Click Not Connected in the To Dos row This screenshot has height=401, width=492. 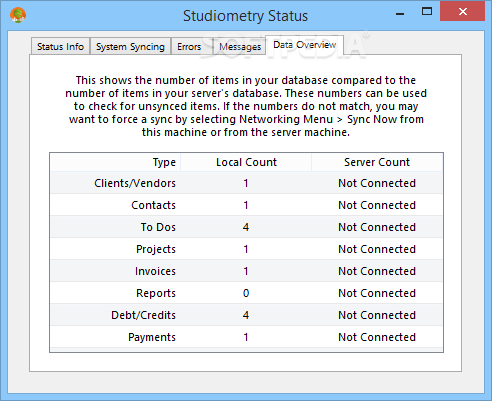point(377,227)
